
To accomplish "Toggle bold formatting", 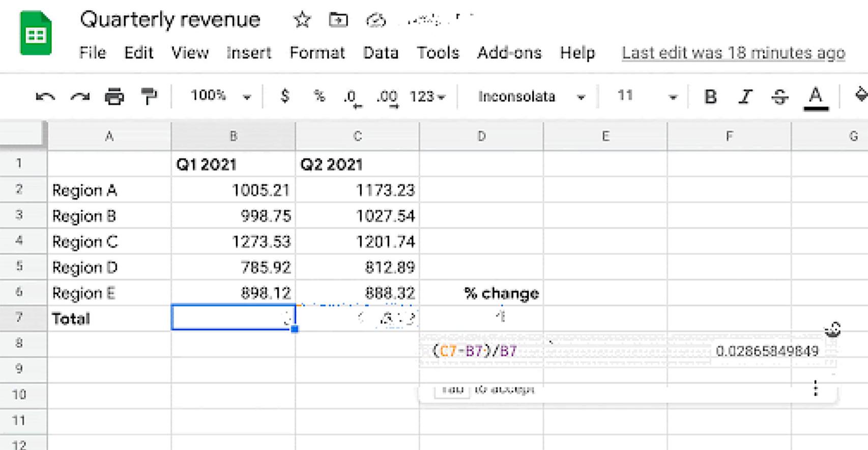I will pyautogui.click(x=710, y=96).
